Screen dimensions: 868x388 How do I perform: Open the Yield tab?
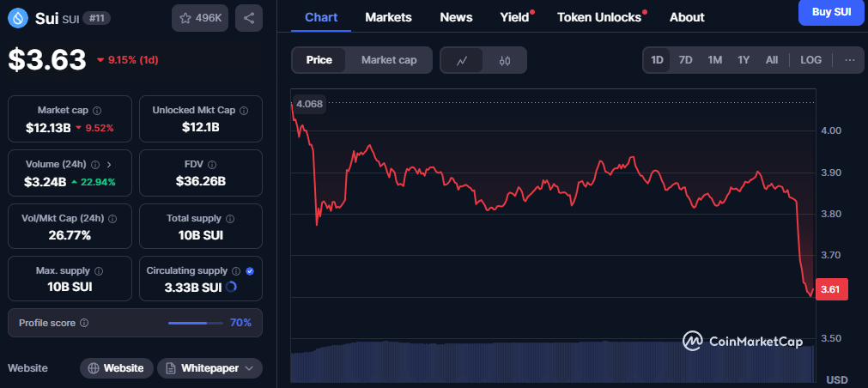tap(515, 17)
